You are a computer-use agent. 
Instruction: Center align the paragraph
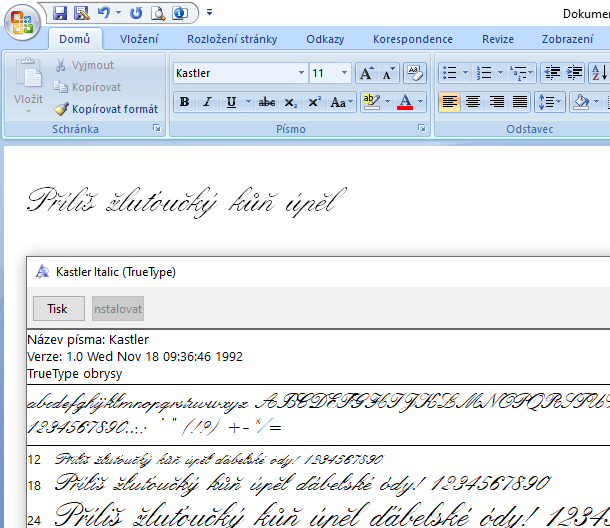(x=473, y=102)
